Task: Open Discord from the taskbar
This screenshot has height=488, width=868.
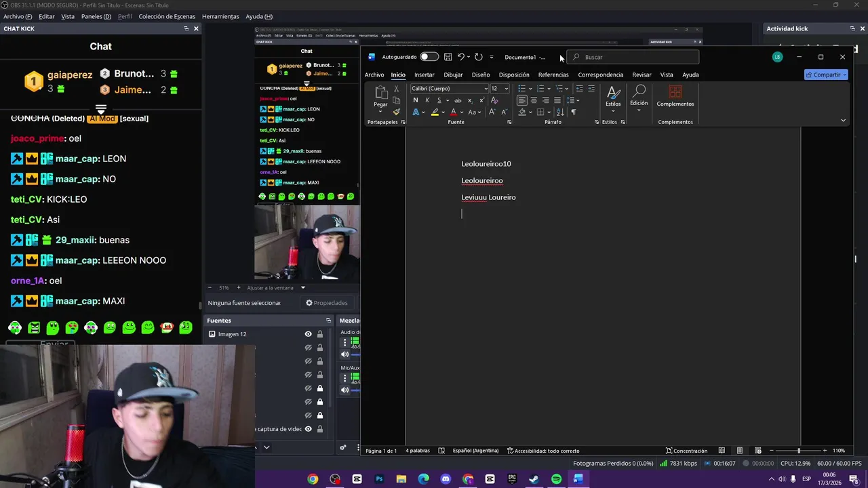Action: pos(446,479)
